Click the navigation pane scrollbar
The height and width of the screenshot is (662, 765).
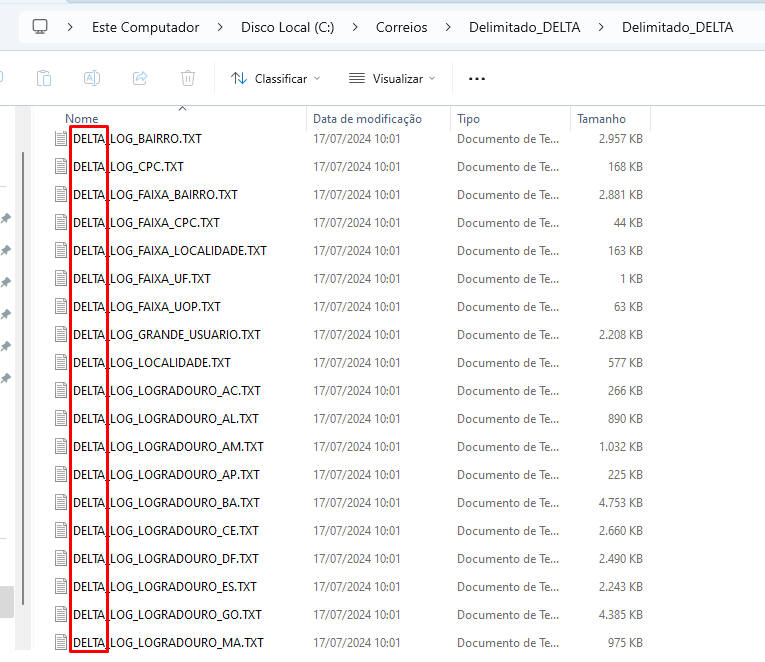(x=23, y=378)
